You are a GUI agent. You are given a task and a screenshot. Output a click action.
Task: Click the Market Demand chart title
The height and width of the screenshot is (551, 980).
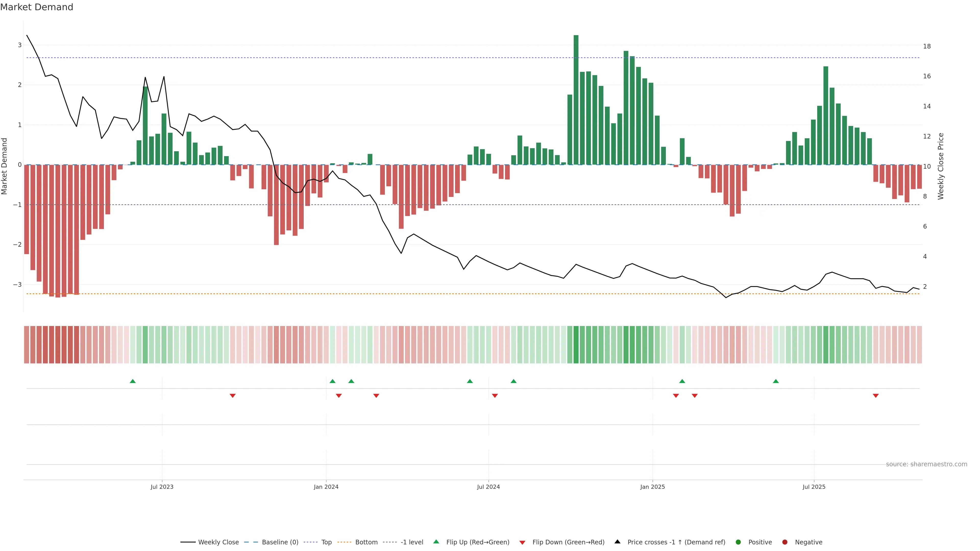pyautogui.click(x=36, y=7)
